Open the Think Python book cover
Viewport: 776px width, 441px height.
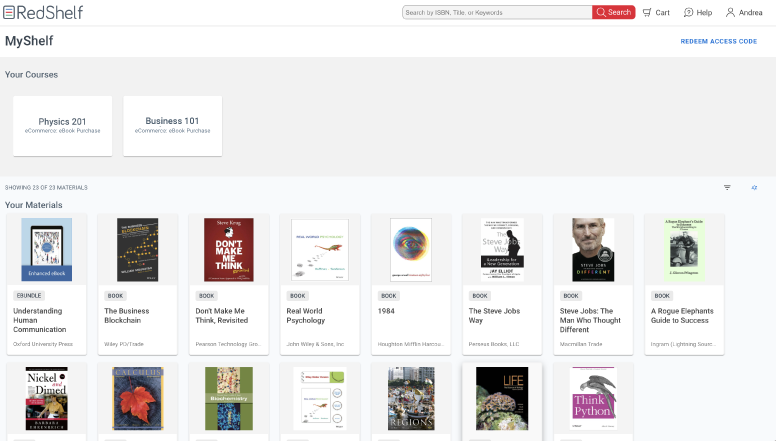tap(593, 398)
